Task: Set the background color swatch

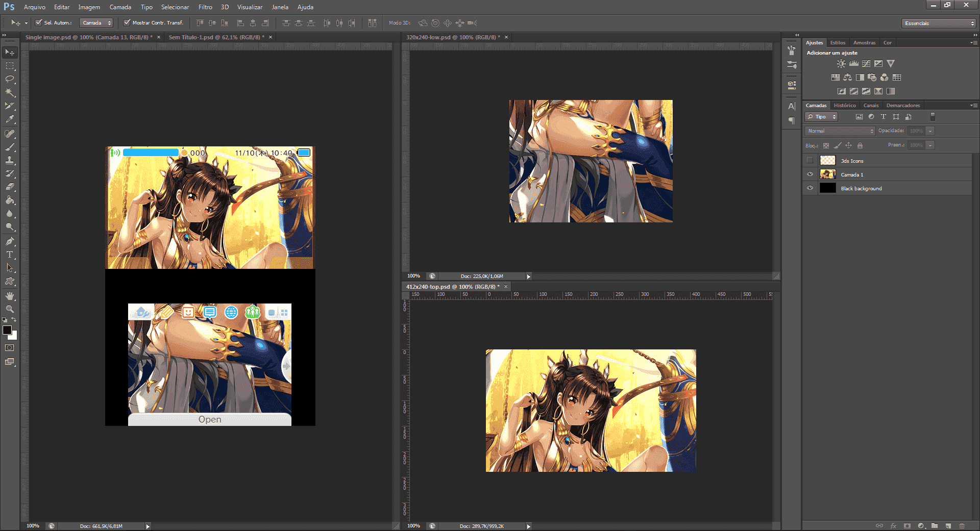Action: (13, 336)
